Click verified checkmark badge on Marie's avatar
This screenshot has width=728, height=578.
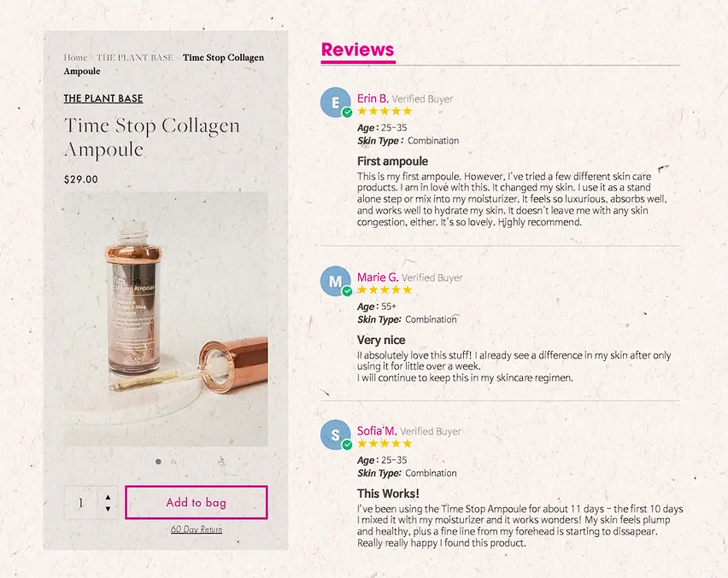click(347, 291)
